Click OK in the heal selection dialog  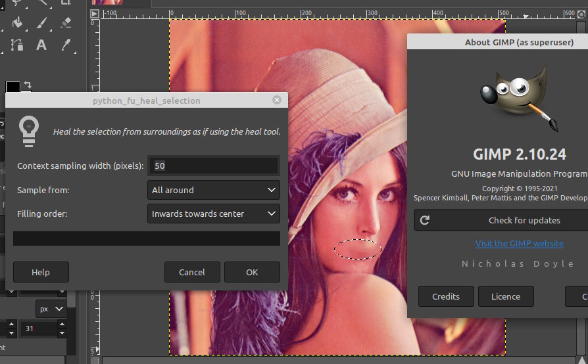click(x=252, y=272)
